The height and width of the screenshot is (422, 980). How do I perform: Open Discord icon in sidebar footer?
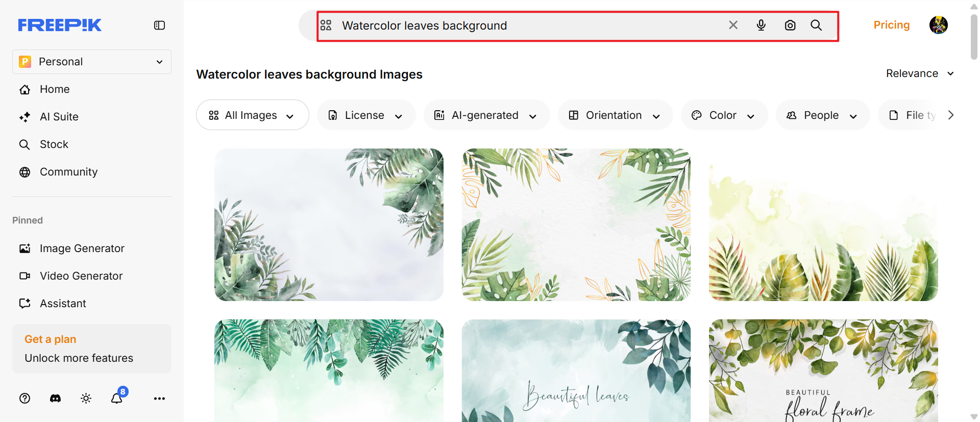[55, 399]
